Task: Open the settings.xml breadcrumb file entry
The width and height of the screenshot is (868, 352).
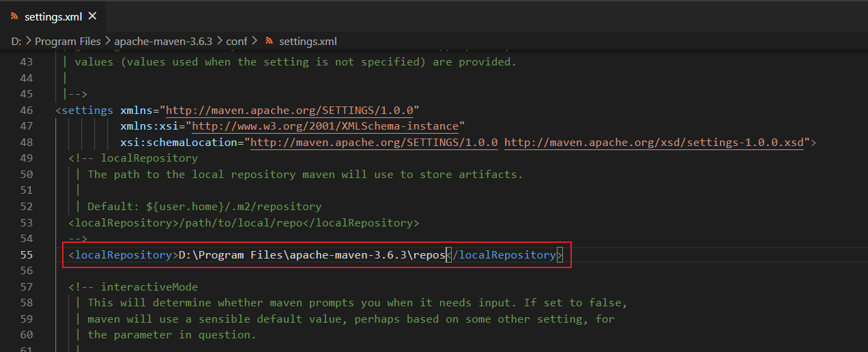Action: pyautogui.click(x=308, y=41)
